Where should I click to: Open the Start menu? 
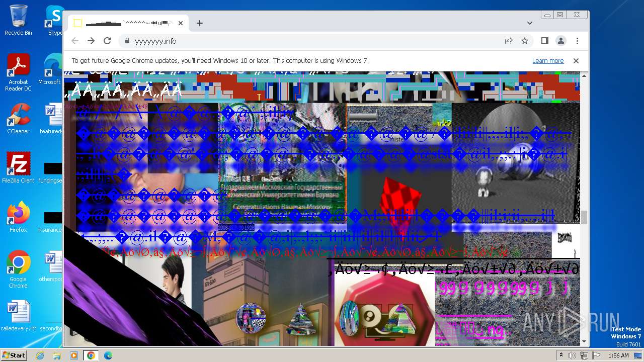pyautogui.click(x=14, y=355)
